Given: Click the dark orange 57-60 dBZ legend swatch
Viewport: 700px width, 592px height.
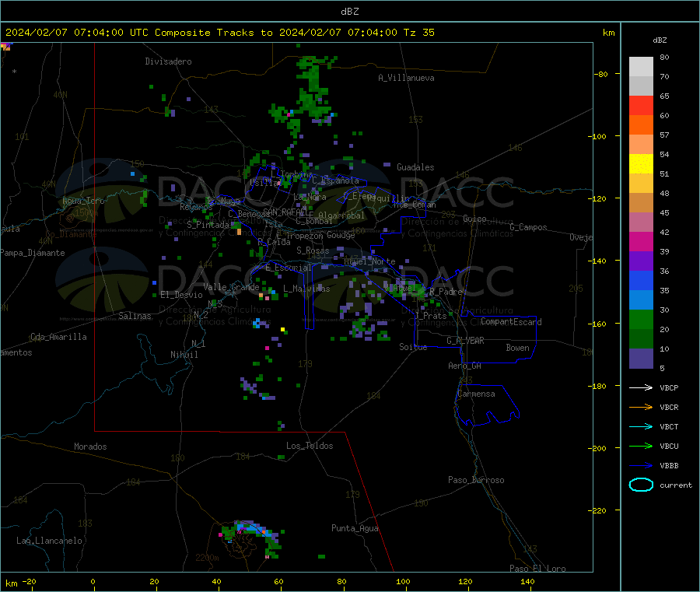Looking at the screenshot, I should point(641,125).
